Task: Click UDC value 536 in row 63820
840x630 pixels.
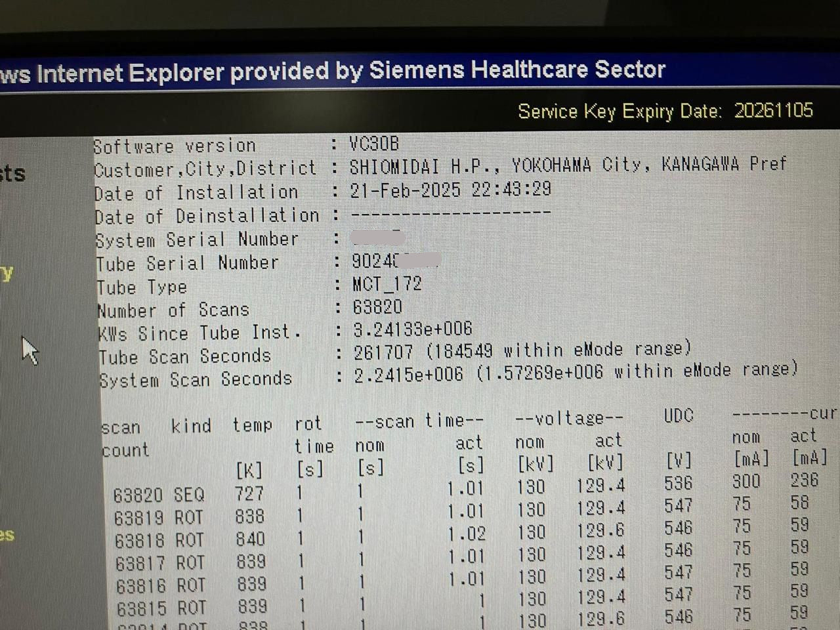Action: coord(678,483)
